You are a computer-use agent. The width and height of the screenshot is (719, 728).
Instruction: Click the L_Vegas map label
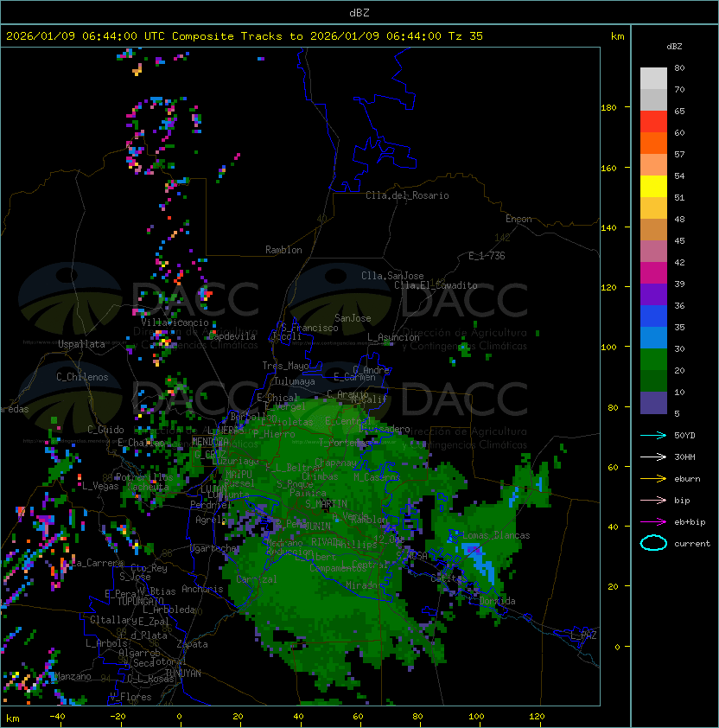click(x=100, y=486)
